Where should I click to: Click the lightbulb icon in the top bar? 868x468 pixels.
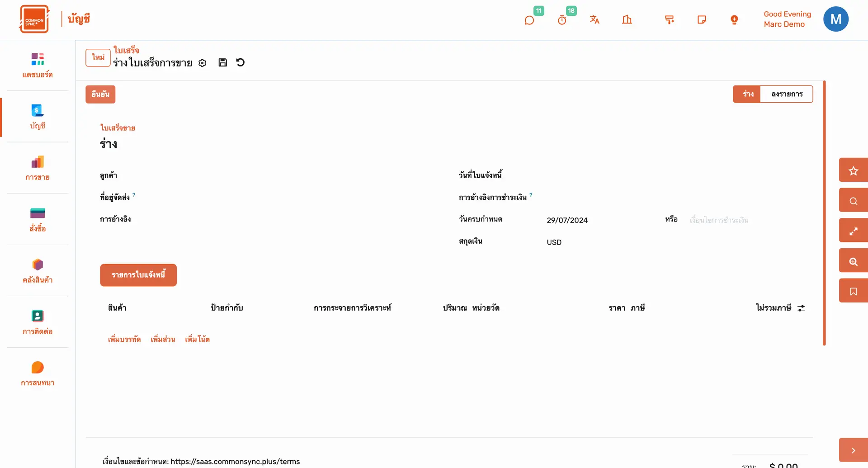[734, 19]
